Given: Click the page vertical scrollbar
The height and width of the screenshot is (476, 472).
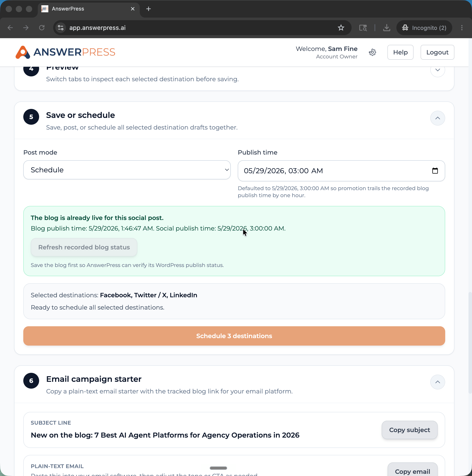Looking at the screenshot, I should pyautogui.click(x=470, y=343).
